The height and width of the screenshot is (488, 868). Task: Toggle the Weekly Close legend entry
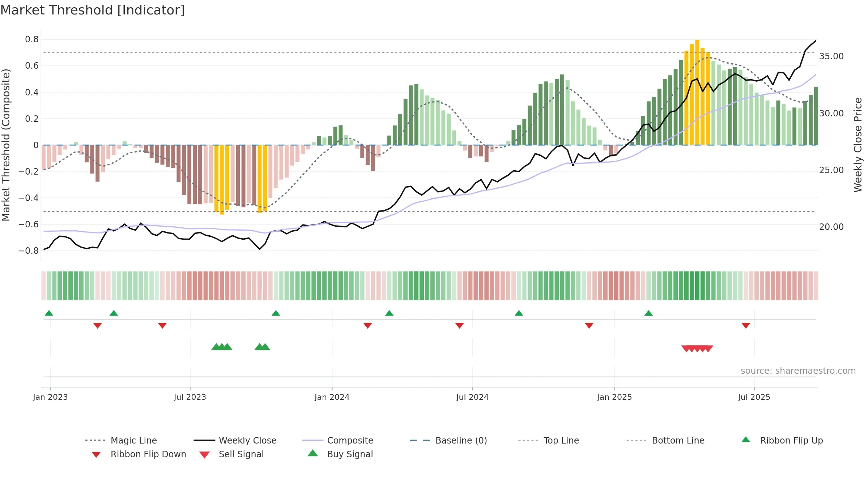pyautogui.click(x=235, y=440)
